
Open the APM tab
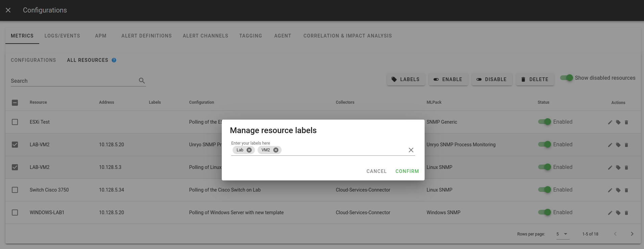tap(101, 36)
